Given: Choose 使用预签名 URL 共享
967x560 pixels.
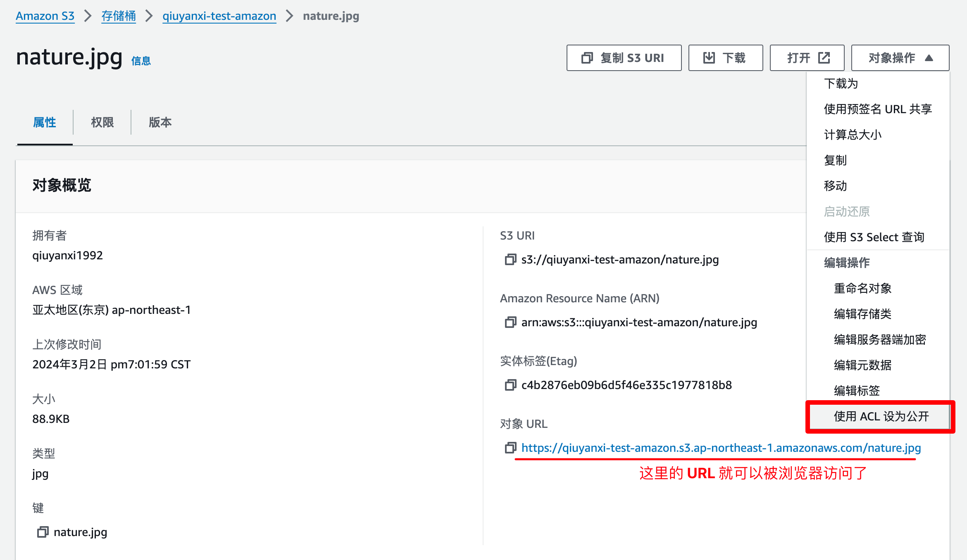Looking at the screenshot, I should point(878,109).
